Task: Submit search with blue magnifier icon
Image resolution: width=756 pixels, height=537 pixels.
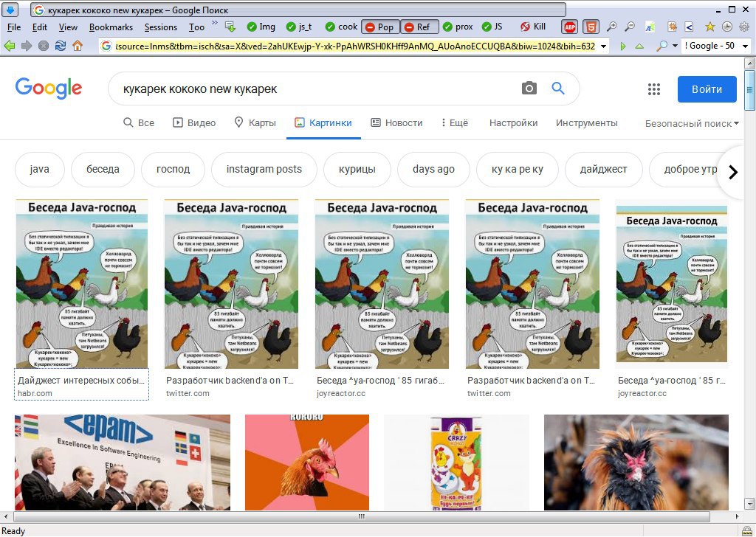Action: click(558, 88)
